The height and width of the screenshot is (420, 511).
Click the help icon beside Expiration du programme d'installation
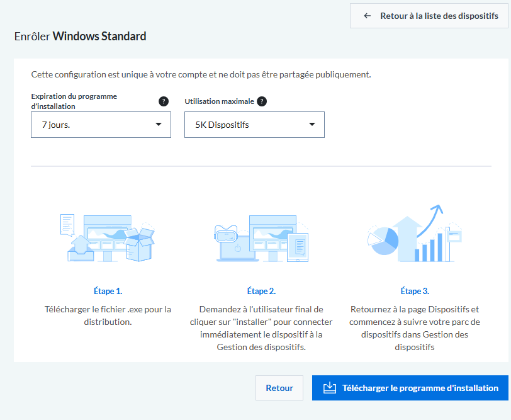pyautogui.click(x=164, y=101)
